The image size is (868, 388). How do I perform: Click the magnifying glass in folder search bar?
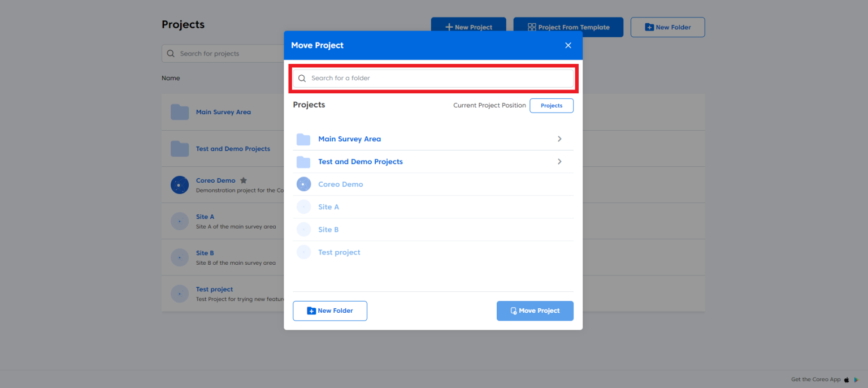click(302, 78)
